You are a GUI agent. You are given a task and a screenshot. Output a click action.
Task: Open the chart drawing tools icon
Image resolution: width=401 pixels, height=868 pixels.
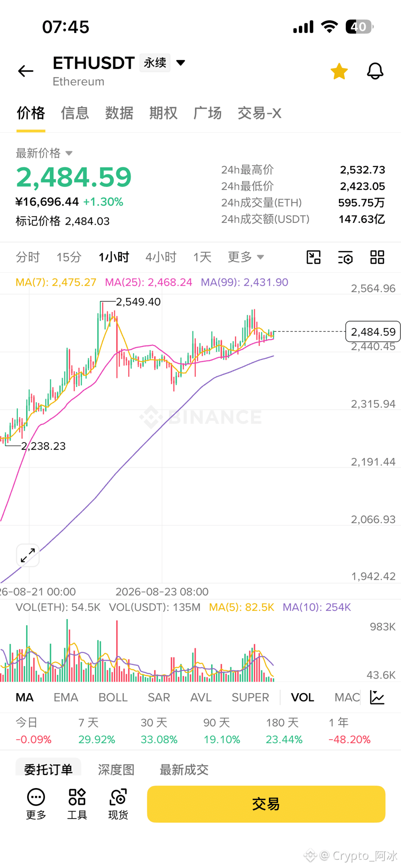[314, 257]
